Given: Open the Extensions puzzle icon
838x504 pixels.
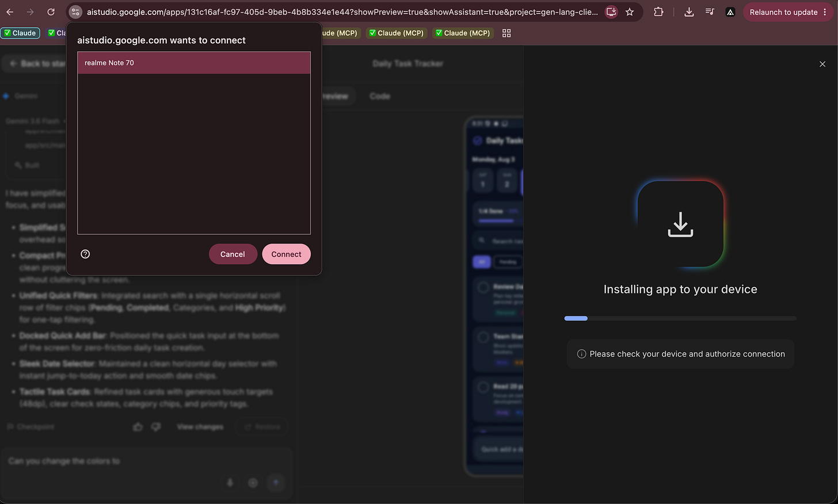Looking at the screenshot, I should 658,12.
